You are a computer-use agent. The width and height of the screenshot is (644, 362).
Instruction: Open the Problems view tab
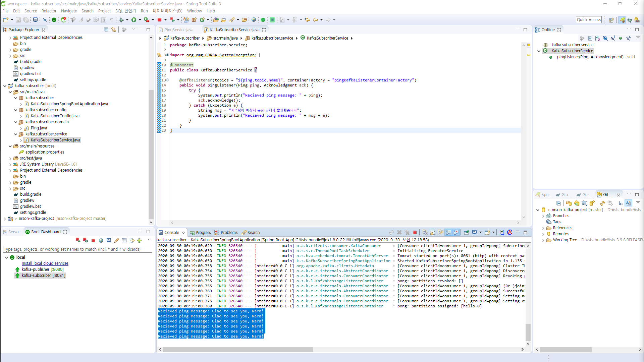(x=229, y=232)
